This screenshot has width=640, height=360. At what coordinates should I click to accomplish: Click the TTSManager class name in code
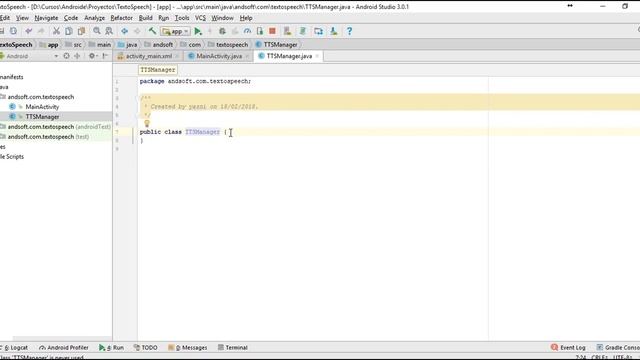[x=202, y=132]
